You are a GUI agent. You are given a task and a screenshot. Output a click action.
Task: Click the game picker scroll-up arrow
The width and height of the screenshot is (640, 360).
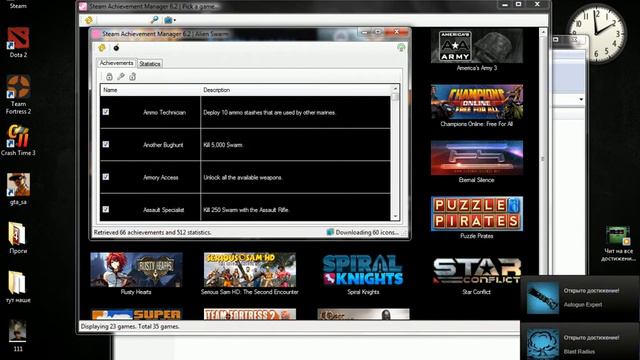543,32
